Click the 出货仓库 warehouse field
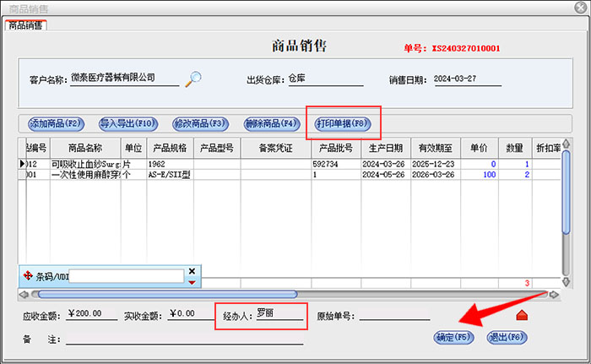Screen dimensions: 591x364 point(325,79)
